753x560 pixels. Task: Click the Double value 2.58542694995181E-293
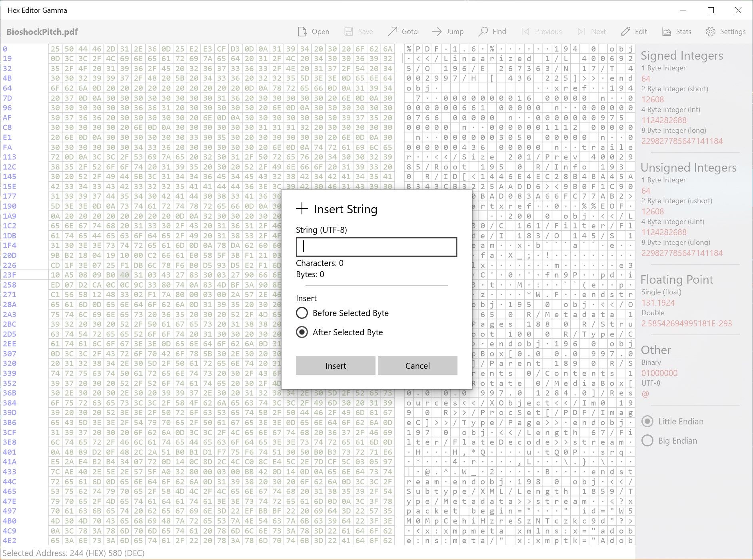point(687,324)
